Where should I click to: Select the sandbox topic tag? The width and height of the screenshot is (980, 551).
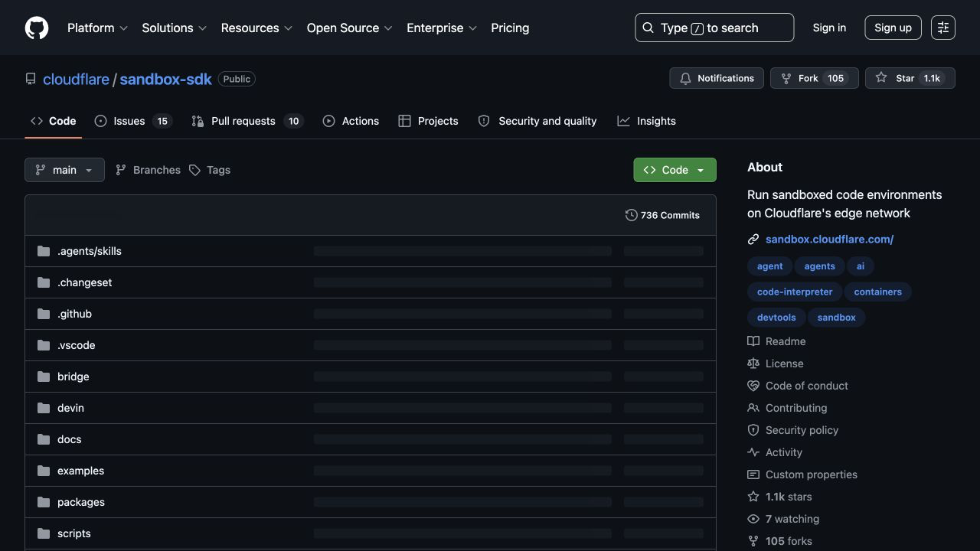836,317
